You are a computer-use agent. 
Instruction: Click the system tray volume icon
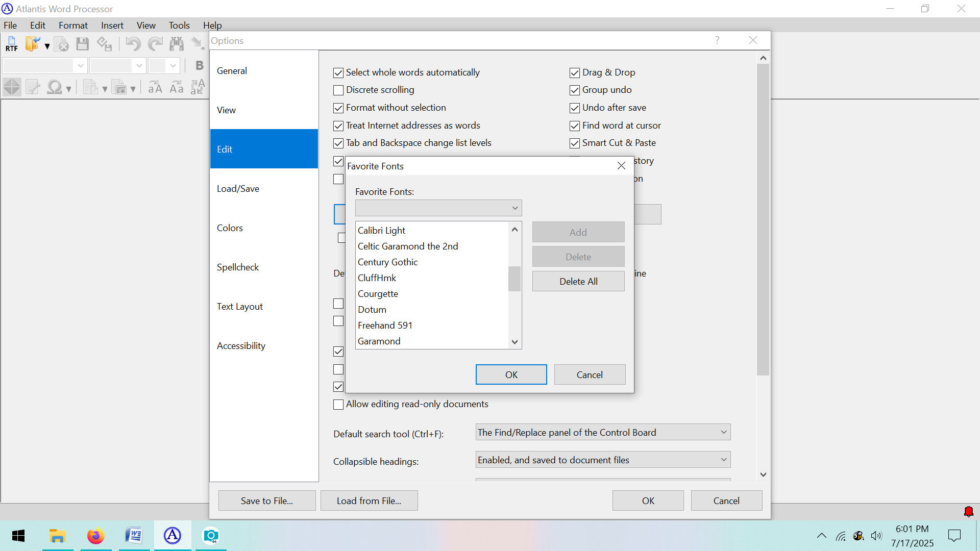click(876, 536)
